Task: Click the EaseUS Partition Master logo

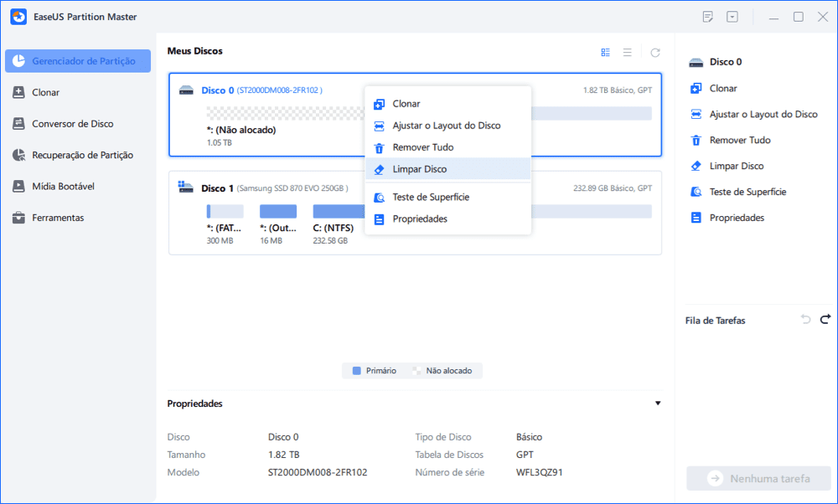Action: click(x=18, y=17)
